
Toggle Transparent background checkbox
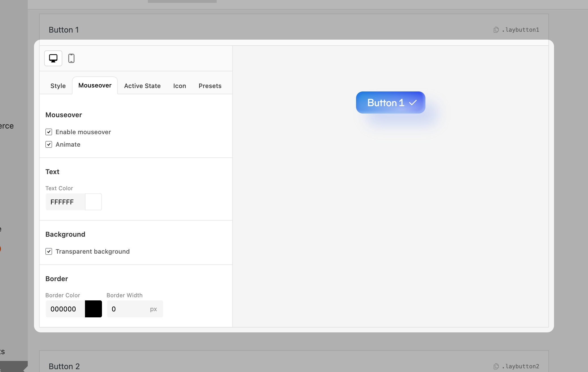[x=49, y=251]
